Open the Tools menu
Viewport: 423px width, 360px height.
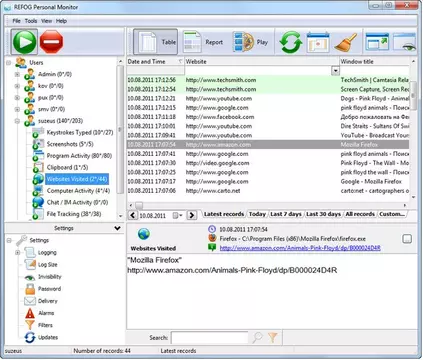[31, 21]
